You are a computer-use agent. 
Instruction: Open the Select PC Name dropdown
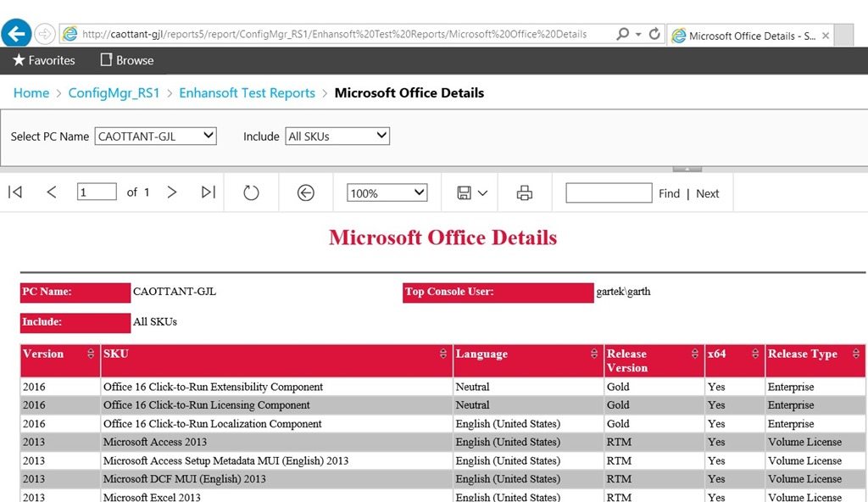click(156, 137)
